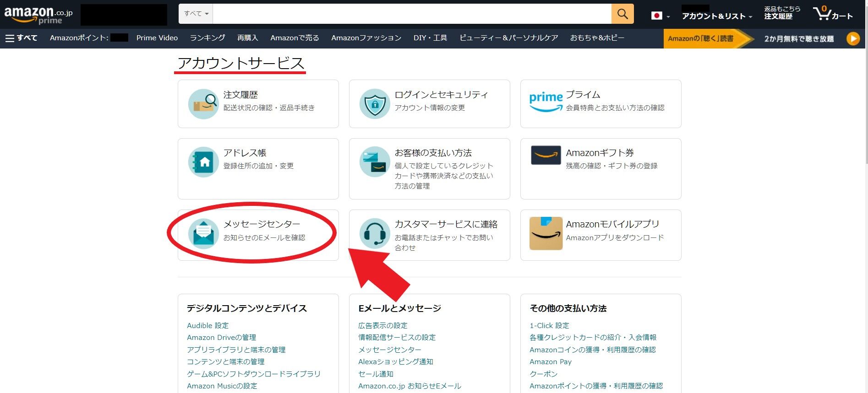
Task: Open Prime Video in nav bar
Action: (157, 38)
